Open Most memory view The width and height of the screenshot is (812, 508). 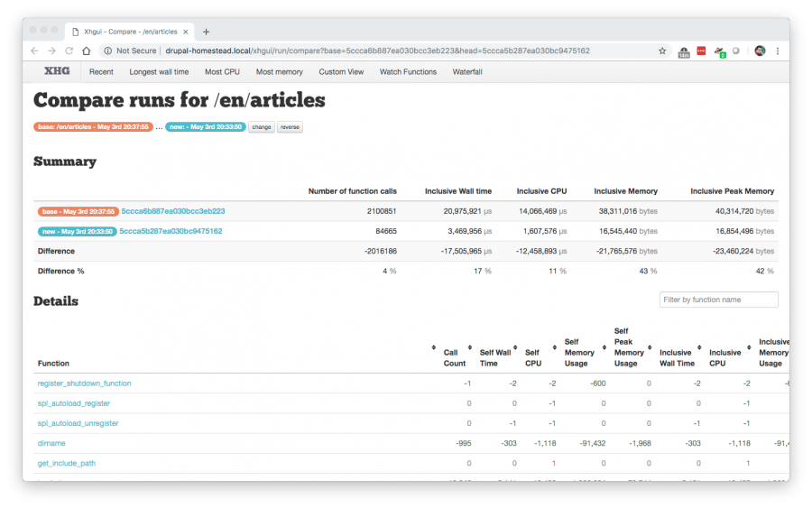pyautogui.click(x=279, y=72)
